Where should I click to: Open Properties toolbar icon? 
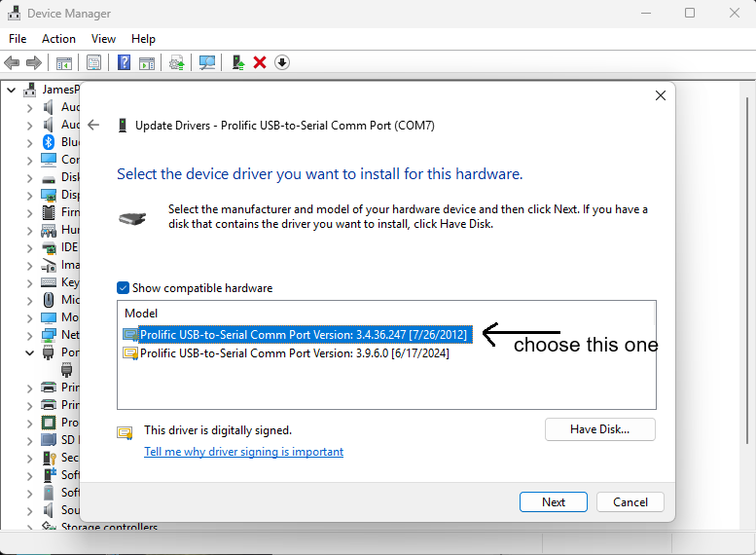(94, 62)
